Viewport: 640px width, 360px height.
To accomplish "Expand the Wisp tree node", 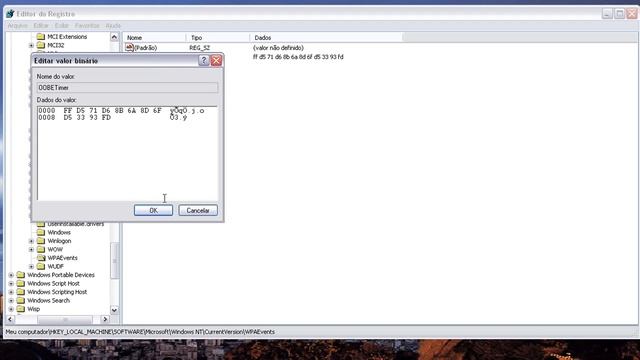I will (11, 309).
